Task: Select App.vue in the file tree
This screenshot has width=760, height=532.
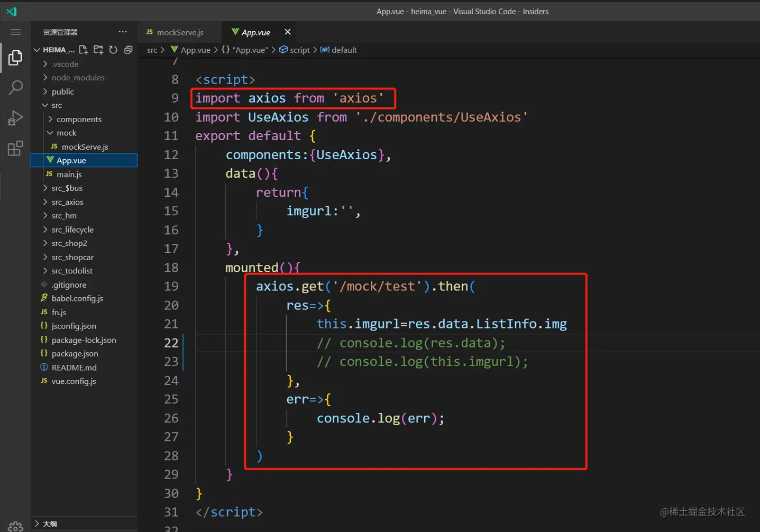Action: (x=84, y=160)
